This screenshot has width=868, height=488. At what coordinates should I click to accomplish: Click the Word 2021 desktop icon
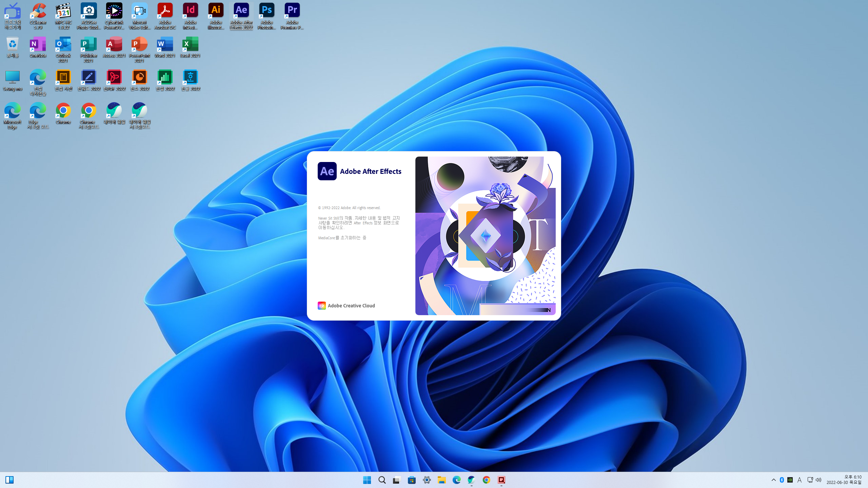[165, 47]
